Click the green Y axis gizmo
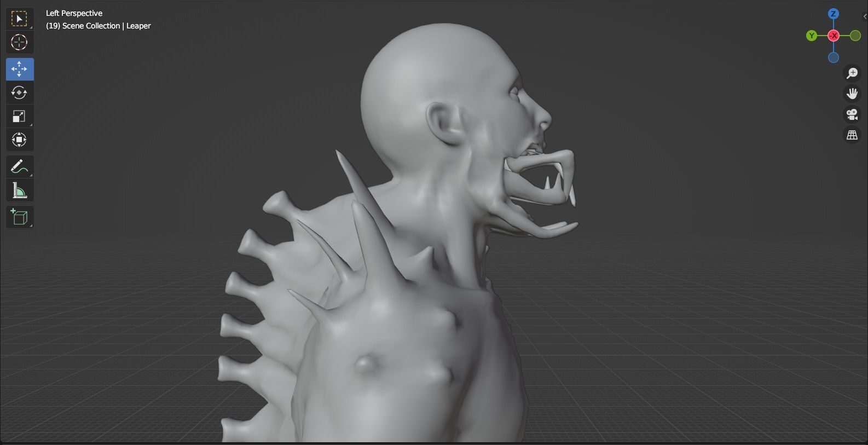This screenshot has height=445, width=868. (x=812, y=36)
